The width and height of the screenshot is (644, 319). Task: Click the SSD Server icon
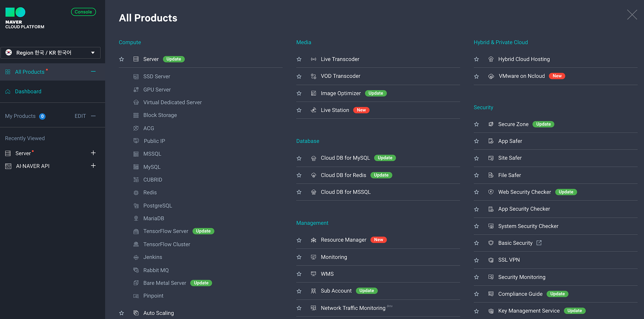click(x=136, y=77)
